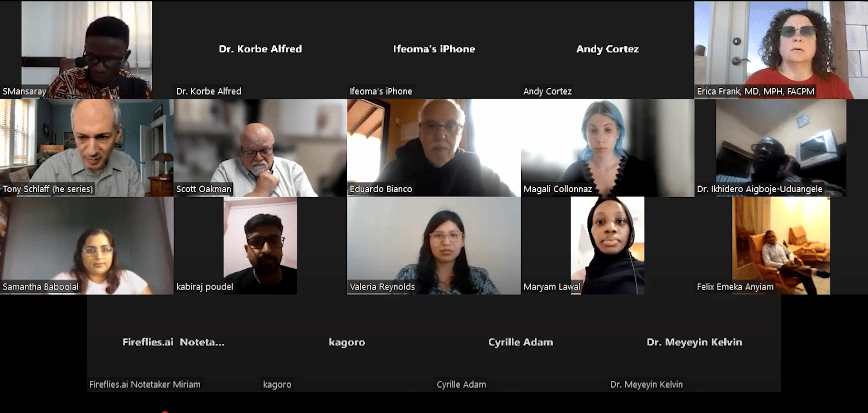The width and height of the screenshot is (868, 413).
Task: Click Maryam Lawal's video tile
Action: [608, 246]
